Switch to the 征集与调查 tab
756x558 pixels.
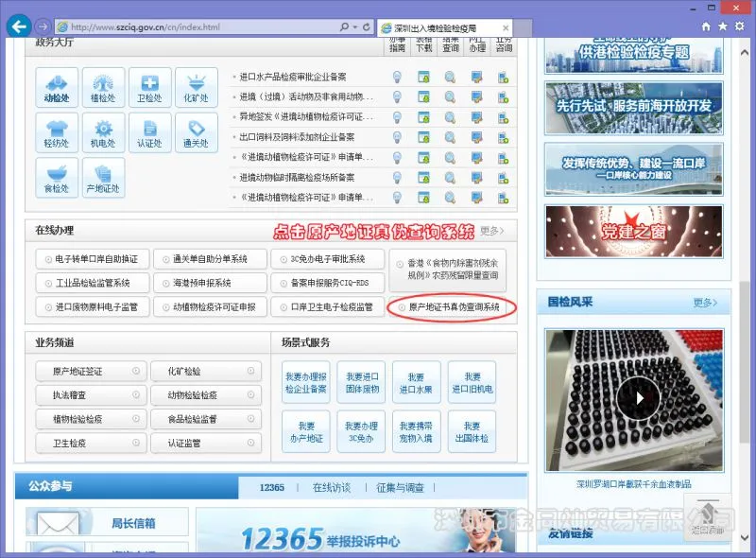tap(400, 487)
